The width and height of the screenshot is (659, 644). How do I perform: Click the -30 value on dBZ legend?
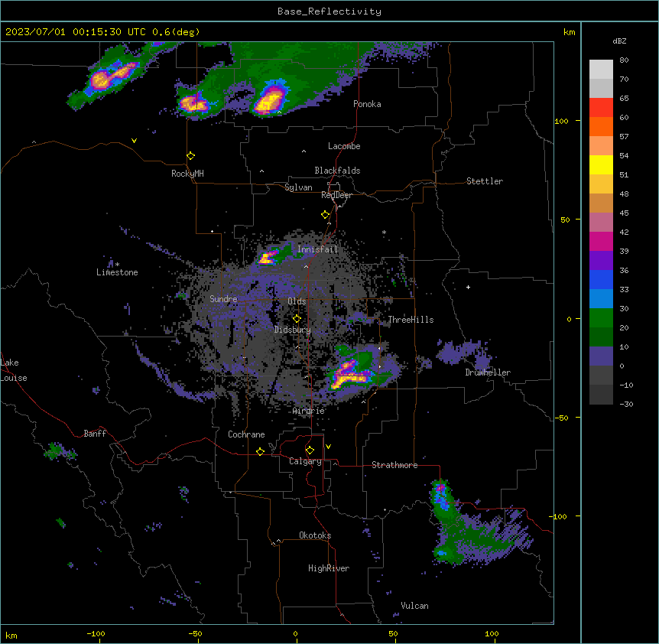tap(626, 404)
